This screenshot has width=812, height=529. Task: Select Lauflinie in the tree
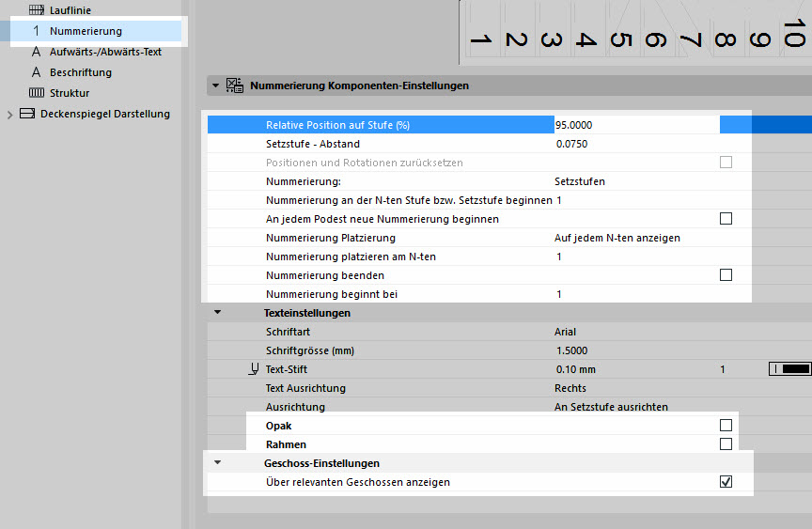pos(70,10)
